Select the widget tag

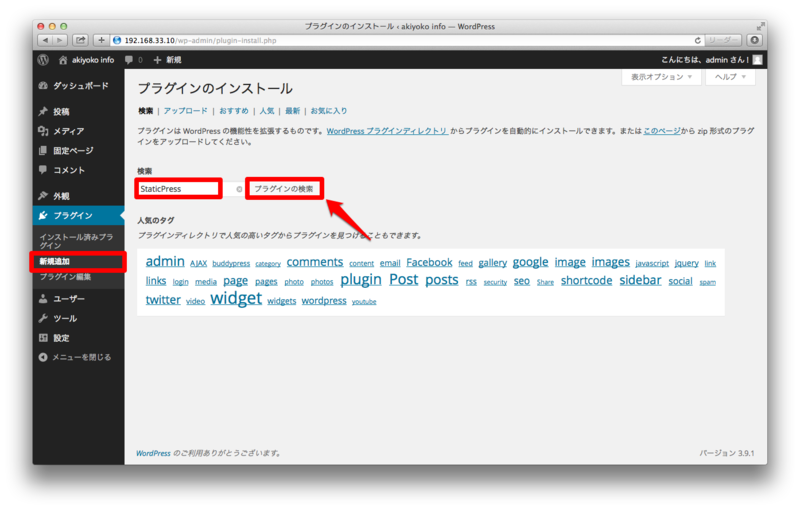[x=236, y=298]
